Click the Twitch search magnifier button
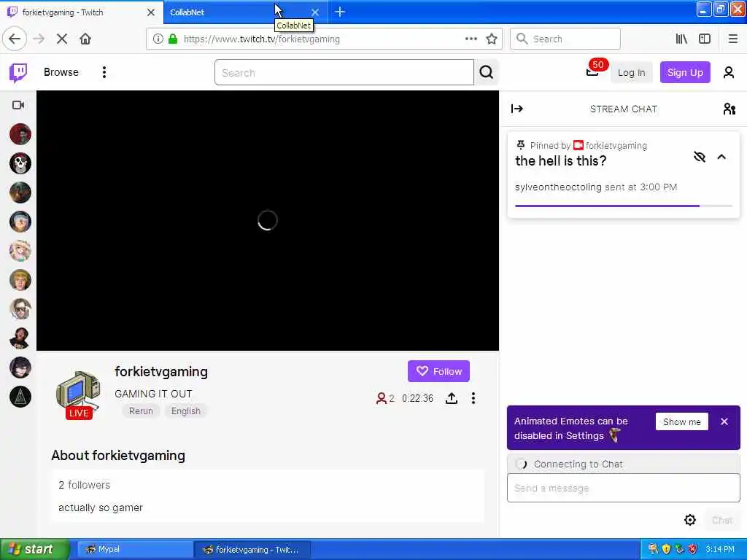Screen dimensions: 747x560 [x=487, y=72]
